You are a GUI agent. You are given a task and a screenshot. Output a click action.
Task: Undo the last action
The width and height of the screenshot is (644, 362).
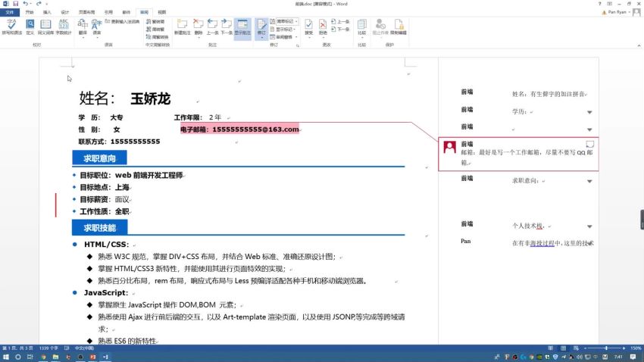click(26, 4)
